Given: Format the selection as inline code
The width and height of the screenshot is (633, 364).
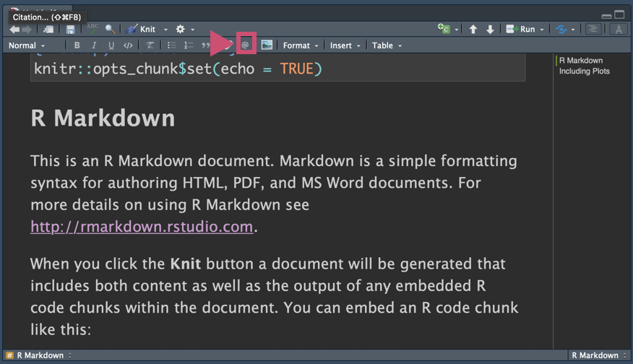Looking at the screenshot, I should [x=128, y=45].
